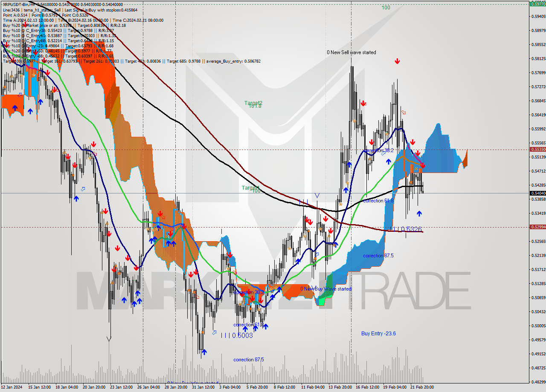Click the blue buy arrow below the 21 Feb candles

419,213
